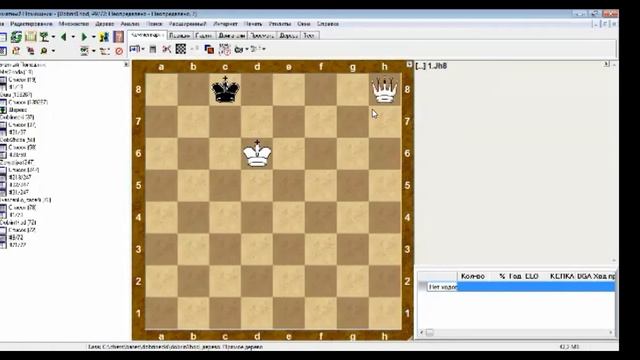Screen dimensions: 640x360
Task: Close the left database list panel
Action: point(126,64)
